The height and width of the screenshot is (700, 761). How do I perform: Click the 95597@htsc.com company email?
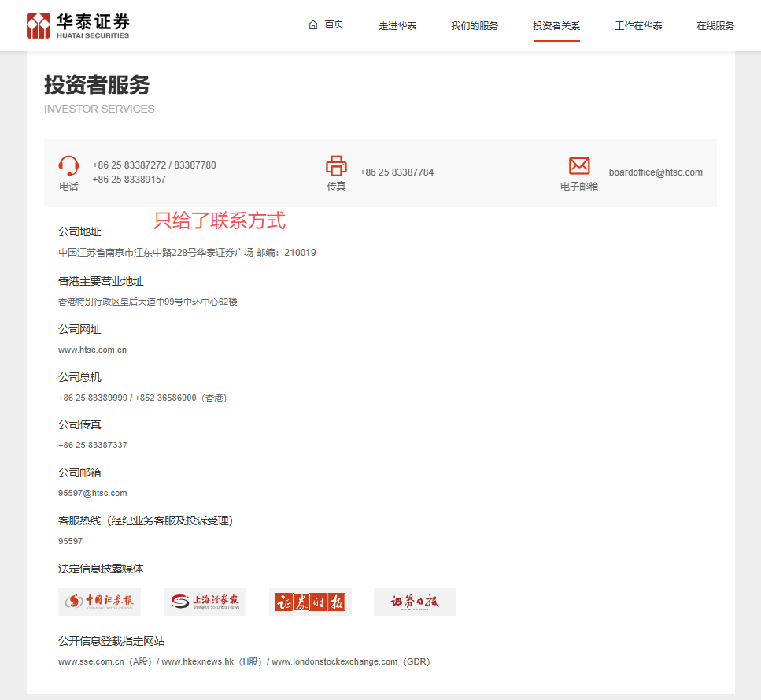pos(92,493)
